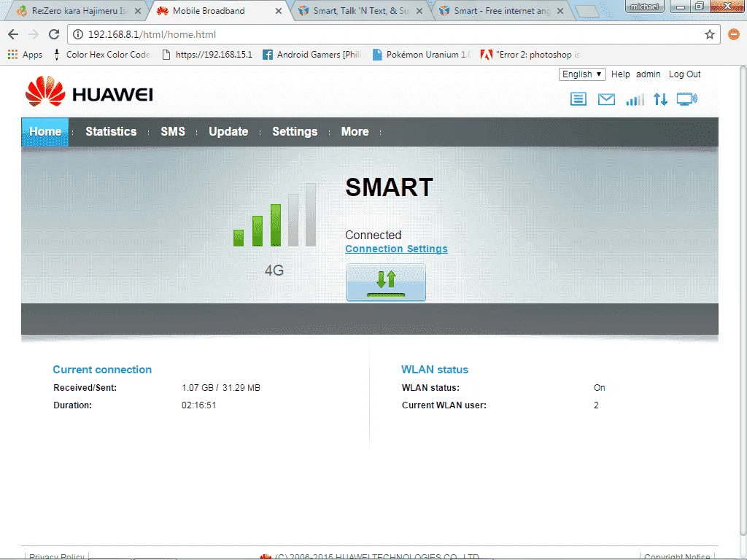Click the Current connection heading

102,370
